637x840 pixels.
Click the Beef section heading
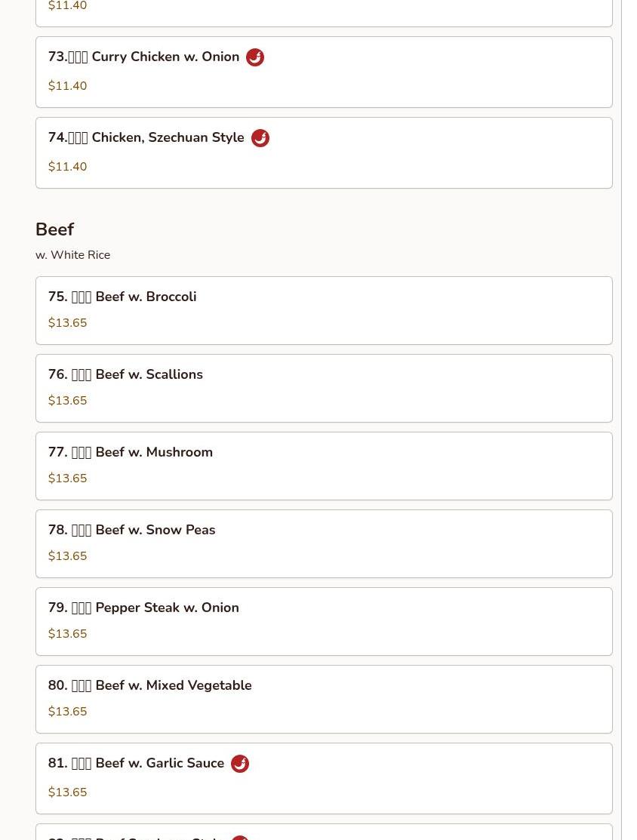coord(55,229)
